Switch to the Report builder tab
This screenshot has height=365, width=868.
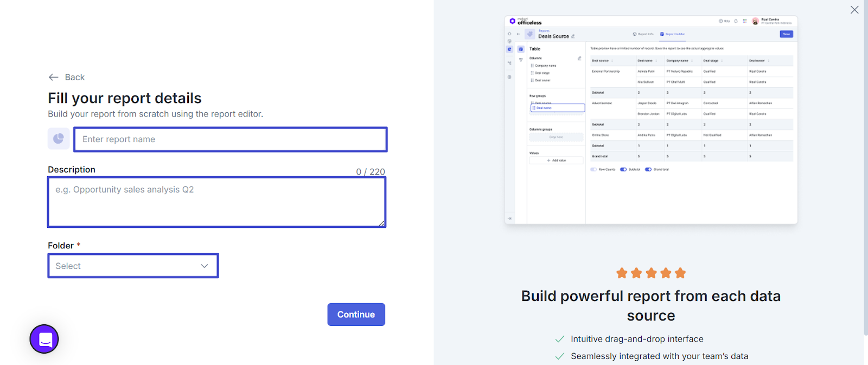[673, 34]
